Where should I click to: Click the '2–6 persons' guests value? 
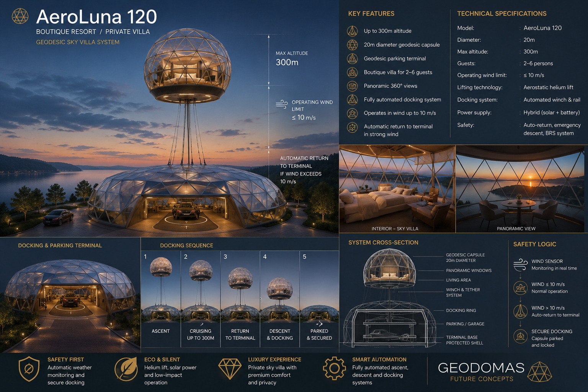[x=538, y=64]
